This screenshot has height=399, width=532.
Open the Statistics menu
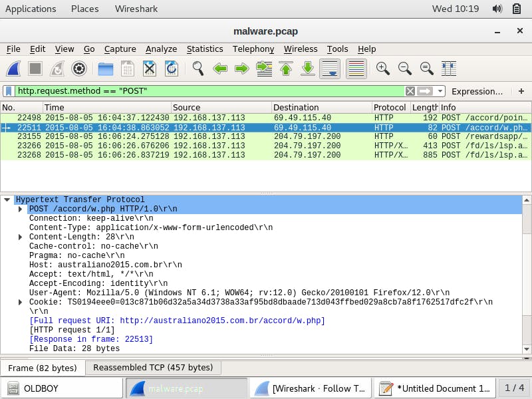point(205,49)
